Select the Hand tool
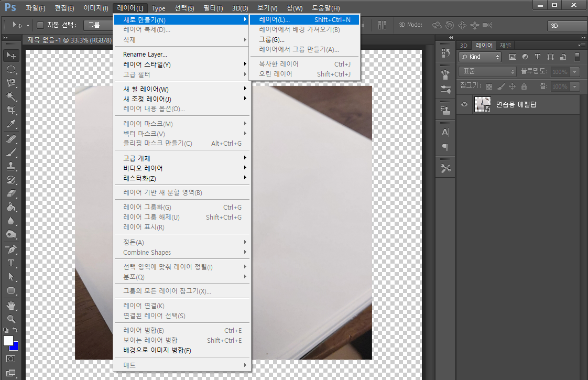This screenshot has width=588, height=380. click(x=11, y=306)
